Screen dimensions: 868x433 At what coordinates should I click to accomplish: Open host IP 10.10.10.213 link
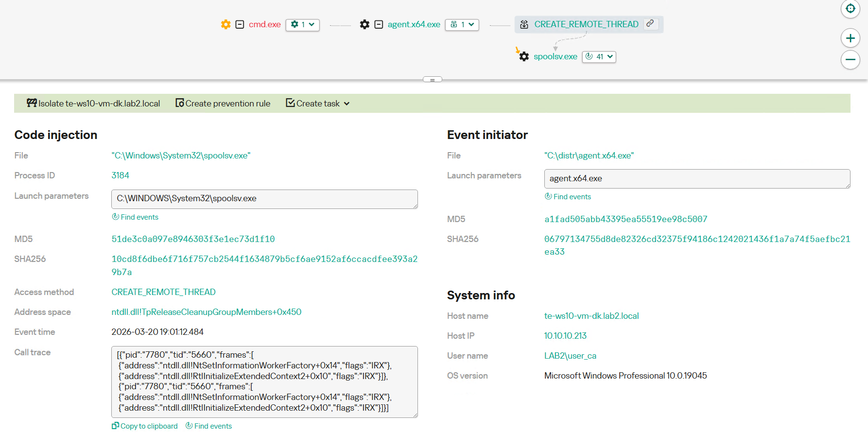[565, 336]
